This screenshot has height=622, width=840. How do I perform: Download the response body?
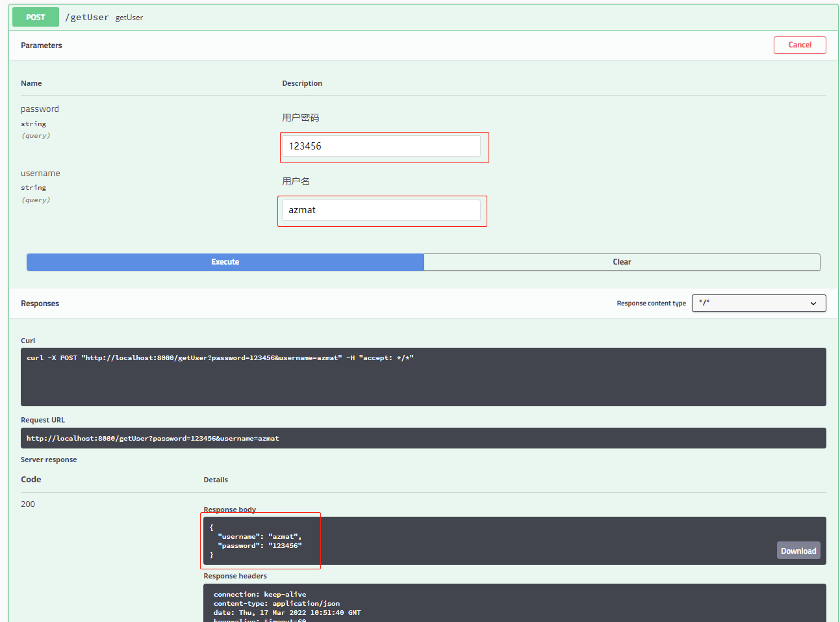tap(798, 551)
